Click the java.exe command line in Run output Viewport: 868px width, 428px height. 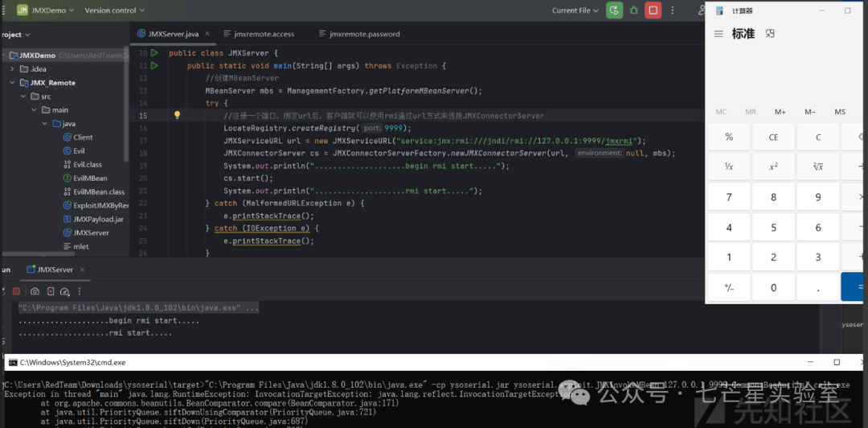point(138,307)
